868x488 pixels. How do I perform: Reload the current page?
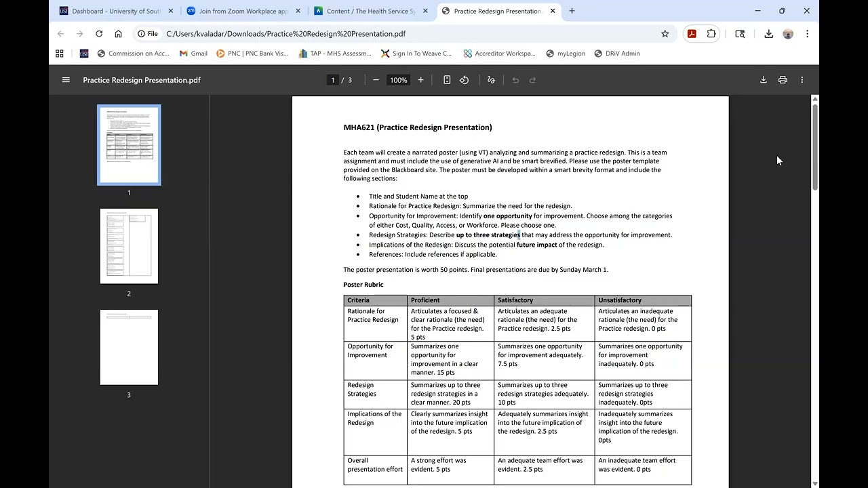pos(99,34)
